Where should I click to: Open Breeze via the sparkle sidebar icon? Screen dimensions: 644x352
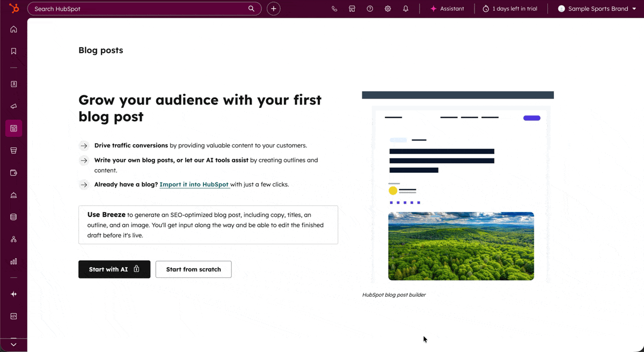[13, 294]
